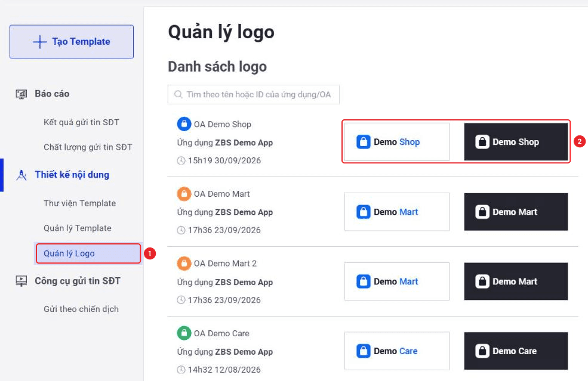Viewport: 588px width, 381px height.
Task: Select the dark Demo Shop logo
Action: [x=516, y=142]
